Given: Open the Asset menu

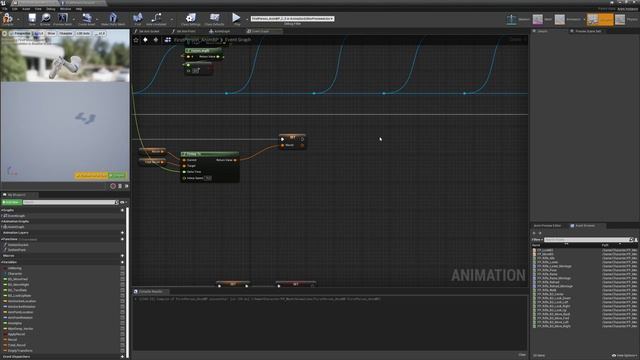Looking at the screenshot, I should pyautogui.click(x=26, y=9).
